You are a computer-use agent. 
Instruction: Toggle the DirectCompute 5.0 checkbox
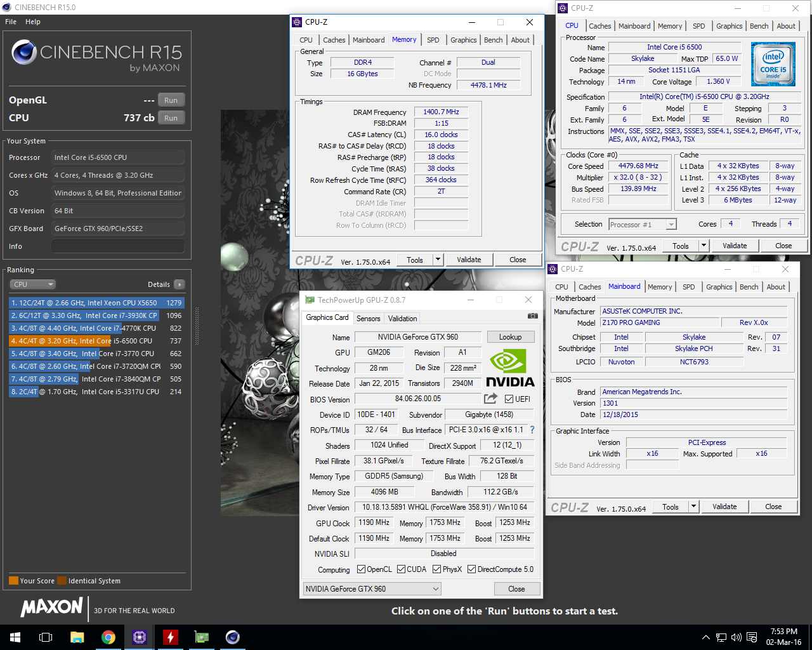pyautogui.click(x=471, y=569)
